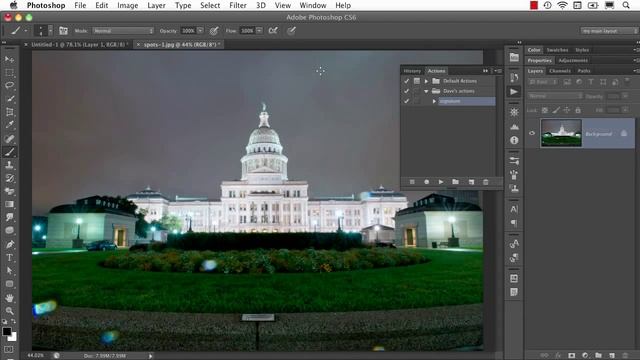Open the Filter menu
This screenshot has height=360, width=640.
pos(238,5)
